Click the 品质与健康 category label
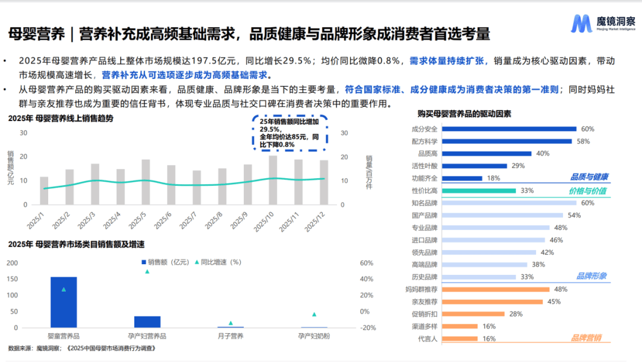 (589, 177)
